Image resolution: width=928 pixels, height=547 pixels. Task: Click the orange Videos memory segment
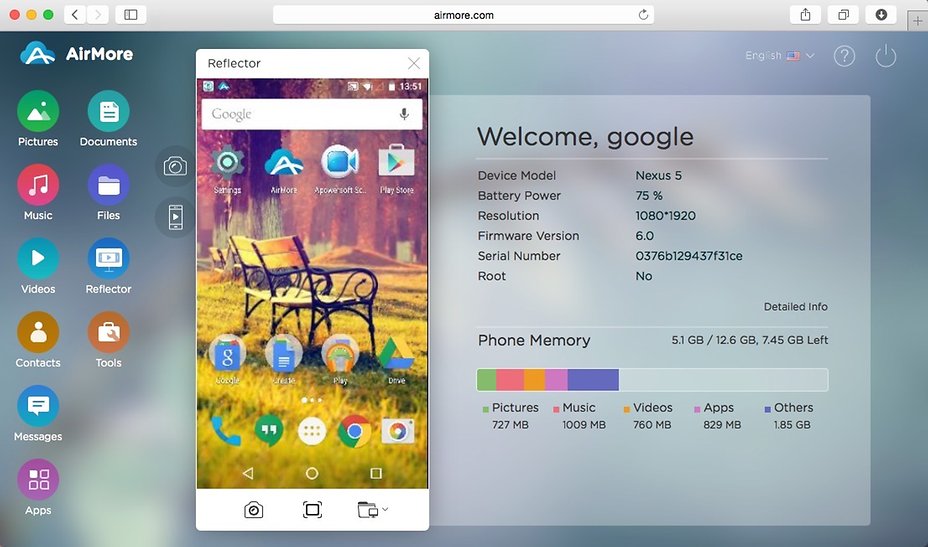click(534, 379)
